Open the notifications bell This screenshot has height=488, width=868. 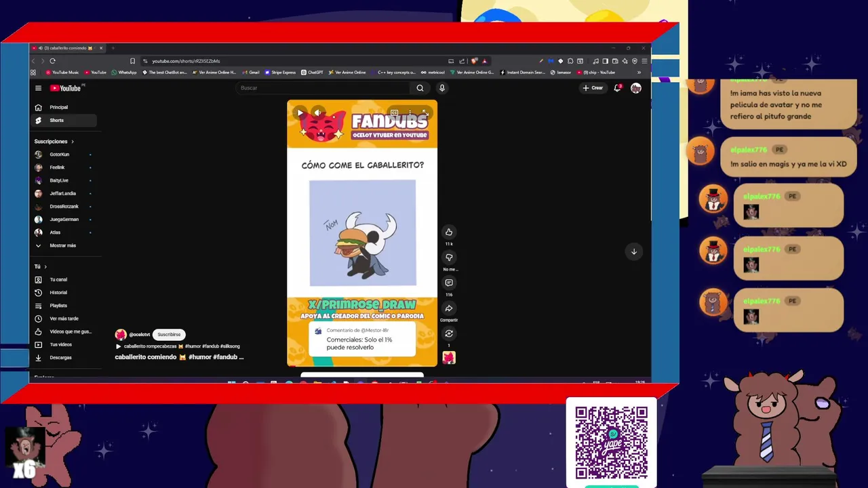[x=617, y=88]
